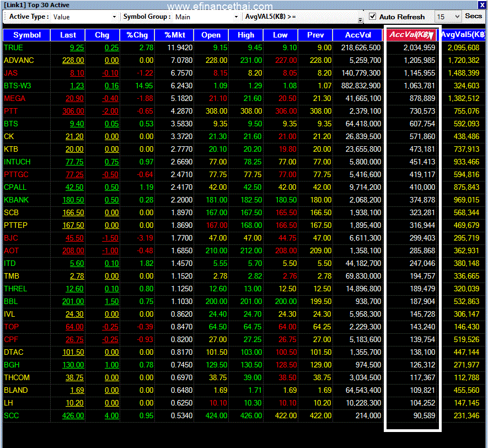Select the TMB symbol
Screen dimensions: 488x448
point(12,276)
